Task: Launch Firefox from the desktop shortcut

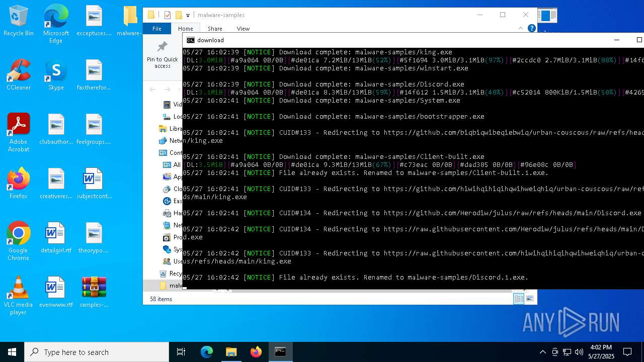Action: [19, 184]
